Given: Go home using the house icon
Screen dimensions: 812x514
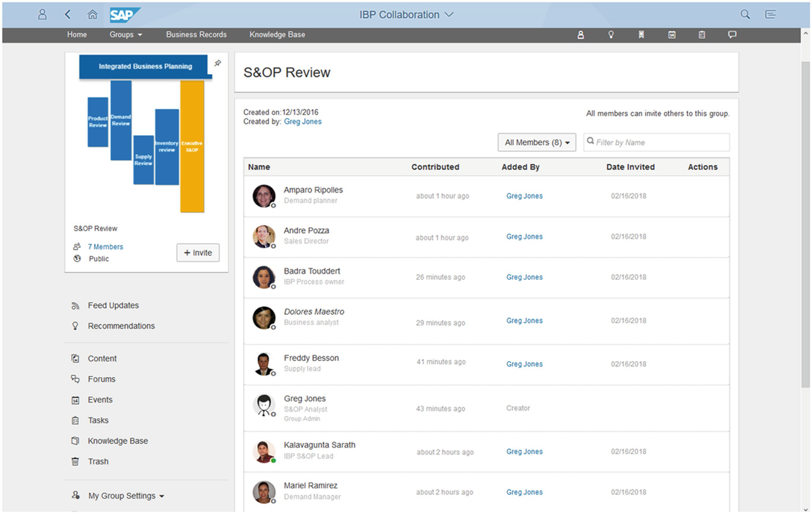Looking at the screenshot, I should click(x=92, y=14).
